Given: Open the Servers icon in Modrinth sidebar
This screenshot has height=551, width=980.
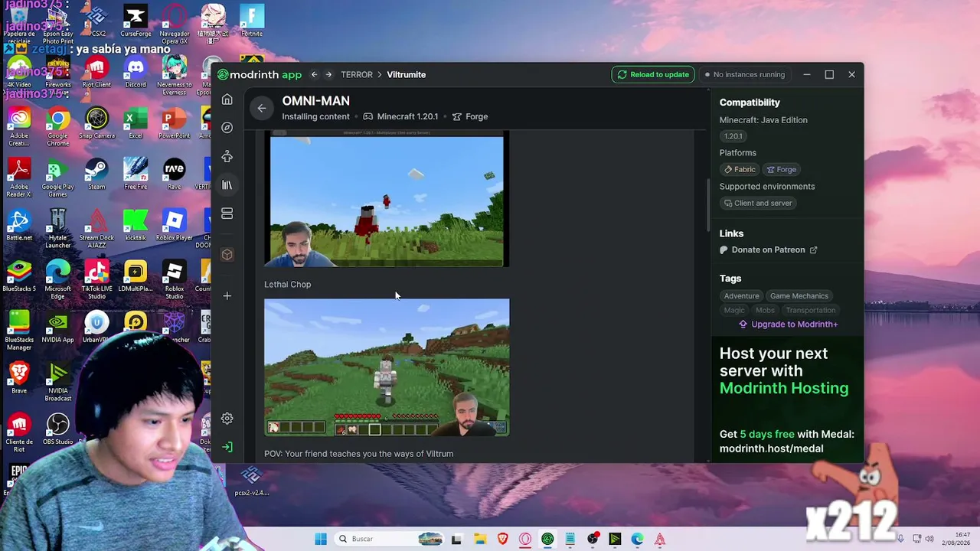Looking at the screenshot, I should click(x=227, y=214).
